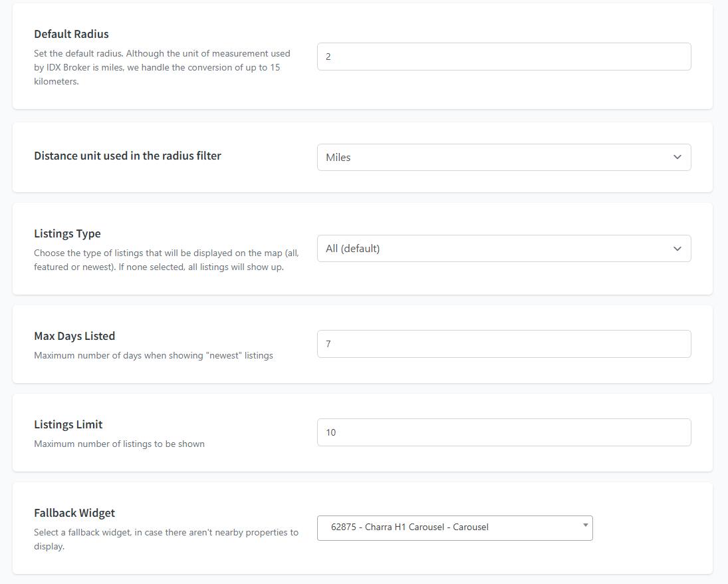Click the "Default Radius" heading
The width and height of the screenshot is (728, 584).
point(71,34)
